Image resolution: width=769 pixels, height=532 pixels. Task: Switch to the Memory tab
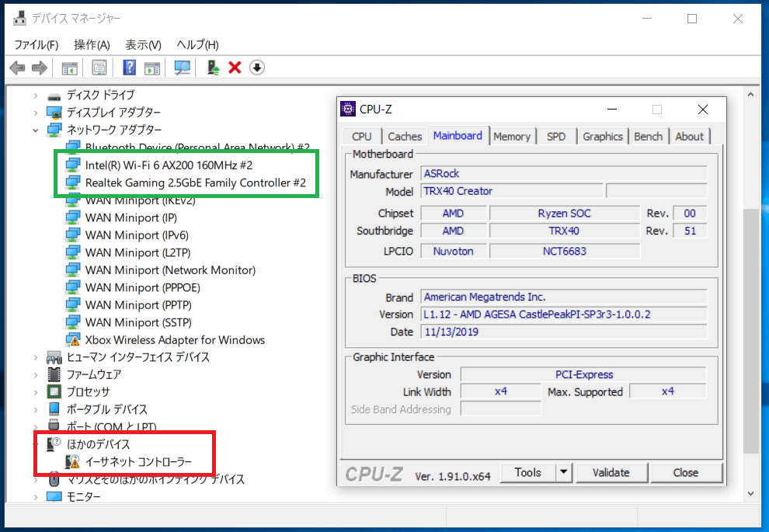pyautogui.click(x=512, y=137)
